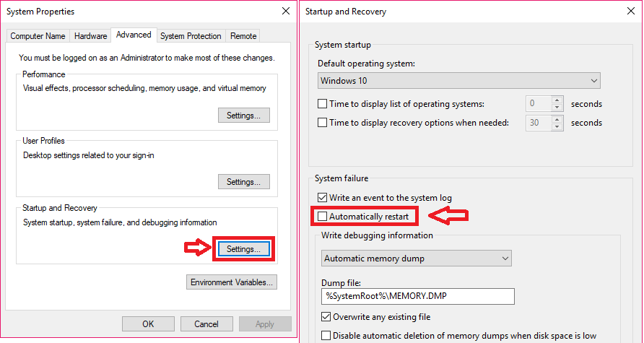644x343 pixels.
Task: Close the System Properties dialog
Action: coord(286,11)
